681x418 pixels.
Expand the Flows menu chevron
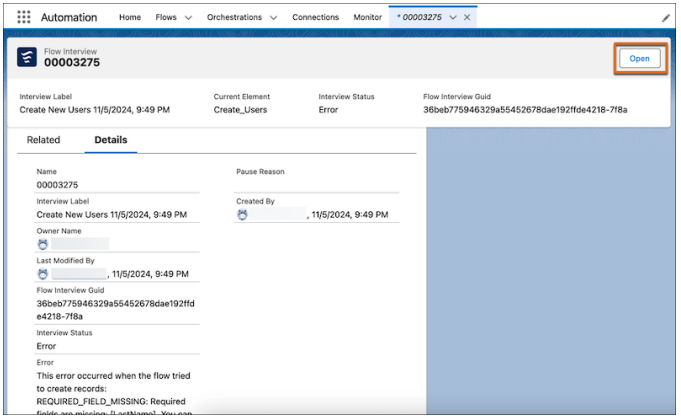pos(188,18)
